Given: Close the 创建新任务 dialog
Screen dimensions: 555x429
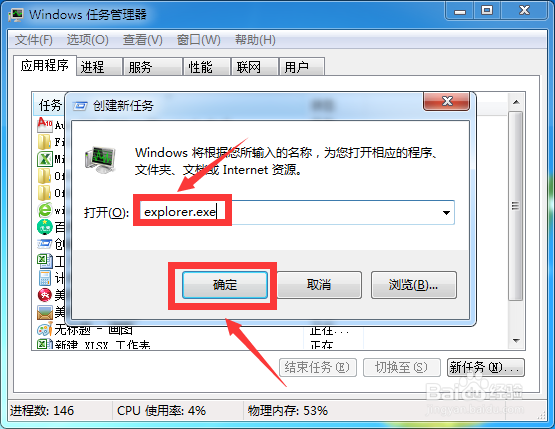Looking at the screenshot, I should pos(447,101).
